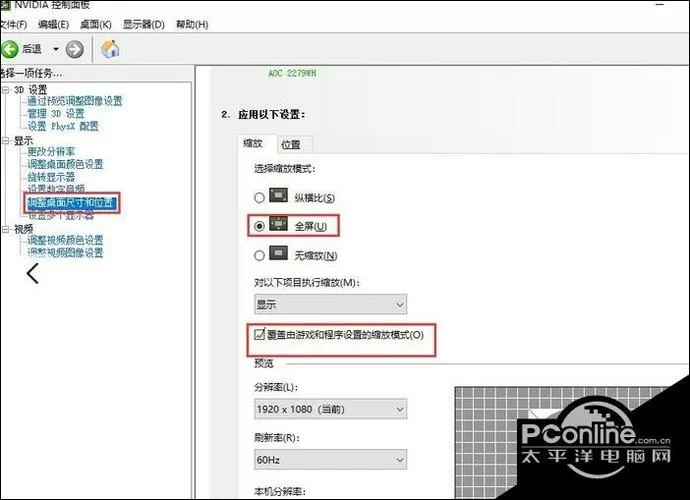This screenshot has height=500, width=690.
Task: Select the 全屏(U) radio button
Action: point(259,226)
